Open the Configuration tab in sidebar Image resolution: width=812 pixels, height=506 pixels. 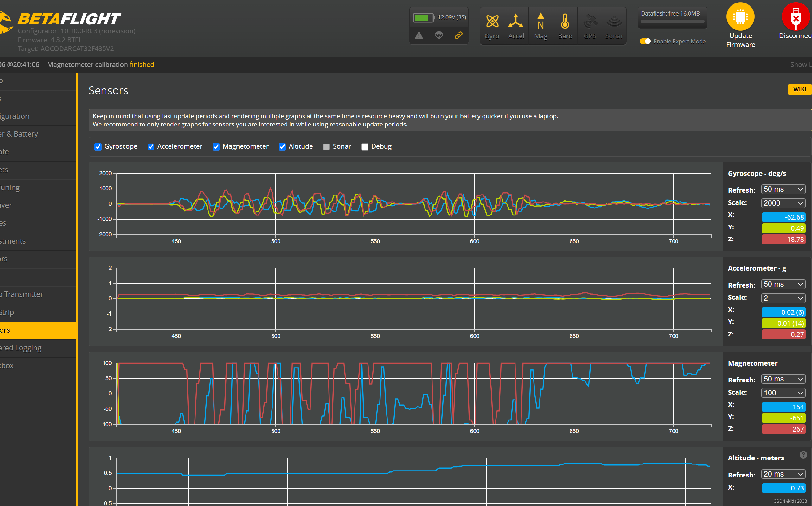click(x=38, y=116)
